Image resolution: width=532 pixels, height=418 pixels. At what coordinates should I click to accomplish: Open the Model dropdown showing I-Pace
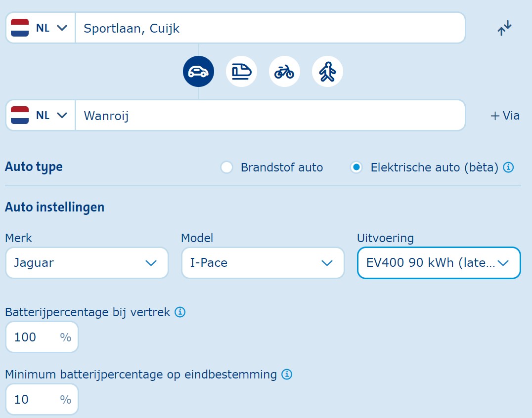click(263, 263)
